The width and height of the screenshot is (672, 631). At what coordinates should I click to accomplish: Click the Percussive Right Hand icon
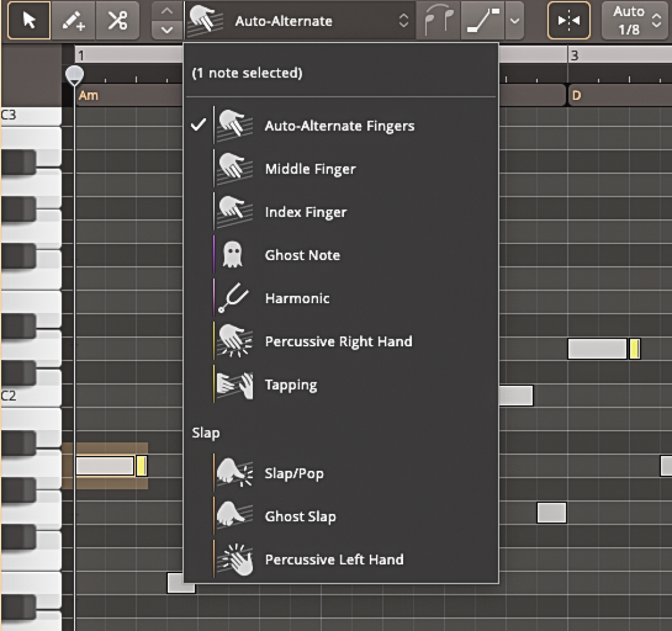pos(234,341)
